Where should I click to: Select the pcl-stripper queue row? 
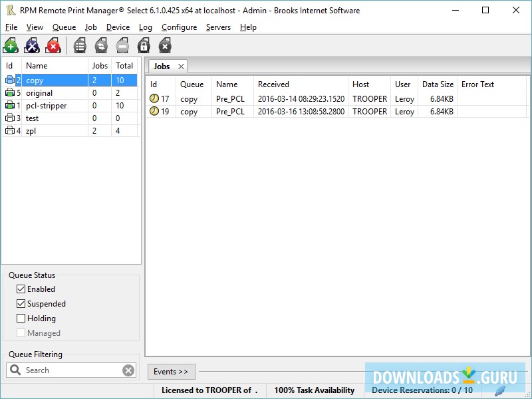coord(48,105)
